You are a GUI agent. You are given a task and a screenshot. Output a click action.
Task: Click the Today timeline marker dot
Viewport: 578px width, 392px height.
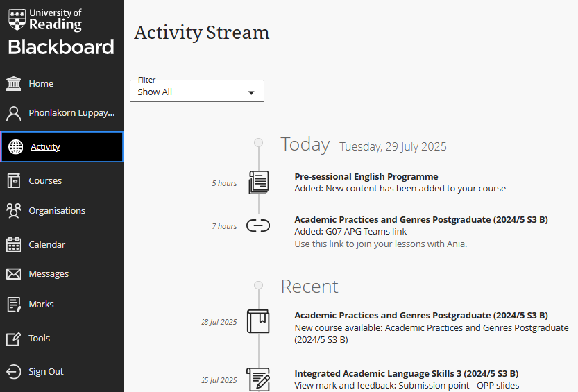pyautogui.click(x=259, y=143)
